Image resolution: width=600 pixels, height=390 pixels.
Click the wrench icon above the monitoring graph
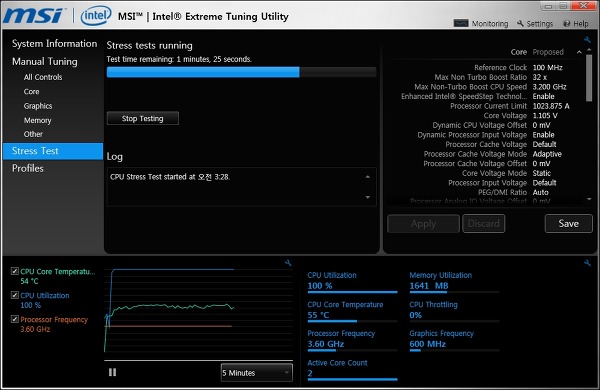click(x=288, y=263)
